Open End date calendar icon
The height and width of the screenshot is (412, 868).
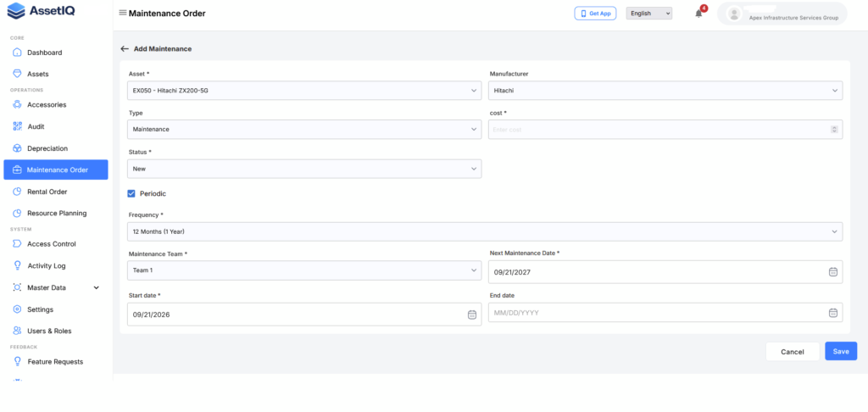pyautogui.click(x=833, y=312)
